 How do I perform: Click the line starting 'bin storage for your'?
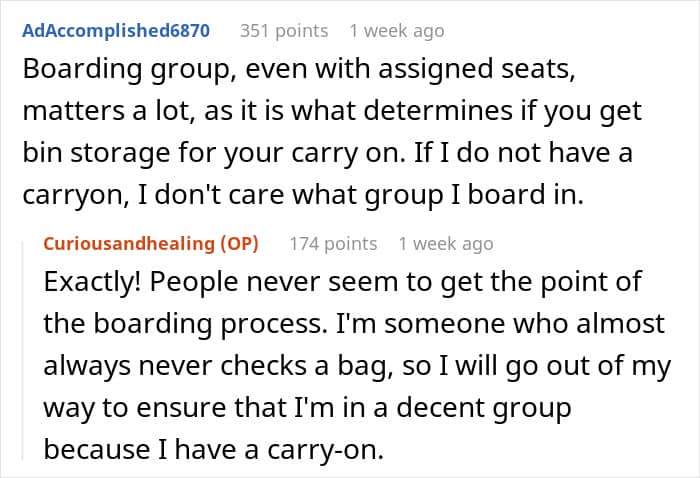click(x=327, y=153)
